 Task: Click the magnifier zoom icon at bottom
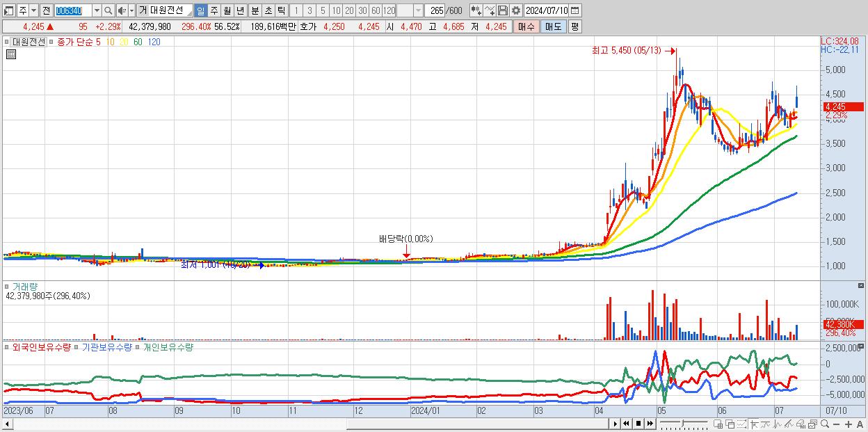(x=825, y=424)
